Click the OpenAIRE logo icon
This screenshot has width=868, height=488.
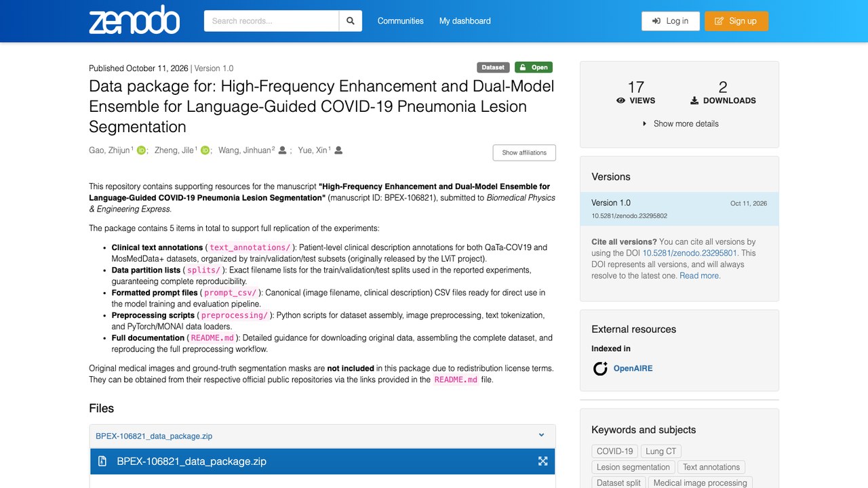tap(600, 369)
